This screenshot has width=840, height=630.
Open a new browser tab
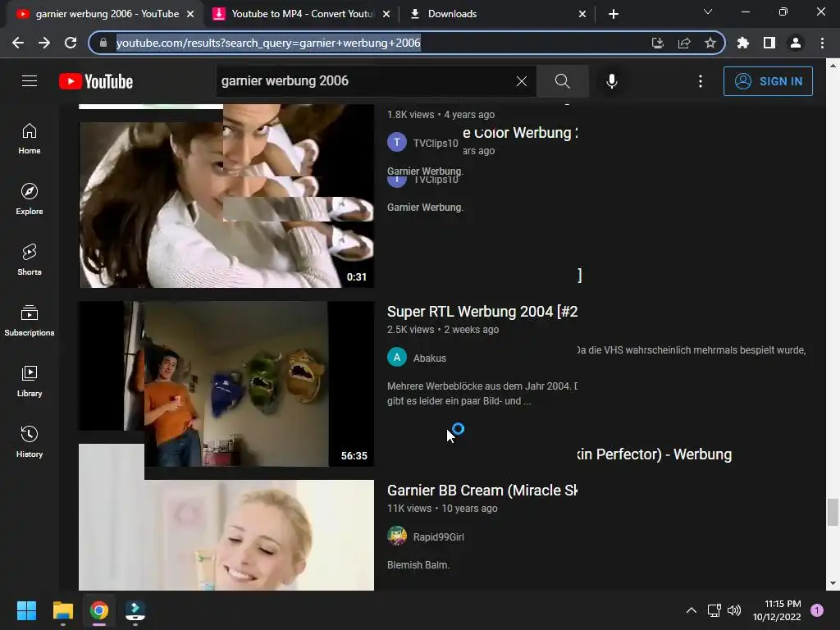tap(614, 14)
